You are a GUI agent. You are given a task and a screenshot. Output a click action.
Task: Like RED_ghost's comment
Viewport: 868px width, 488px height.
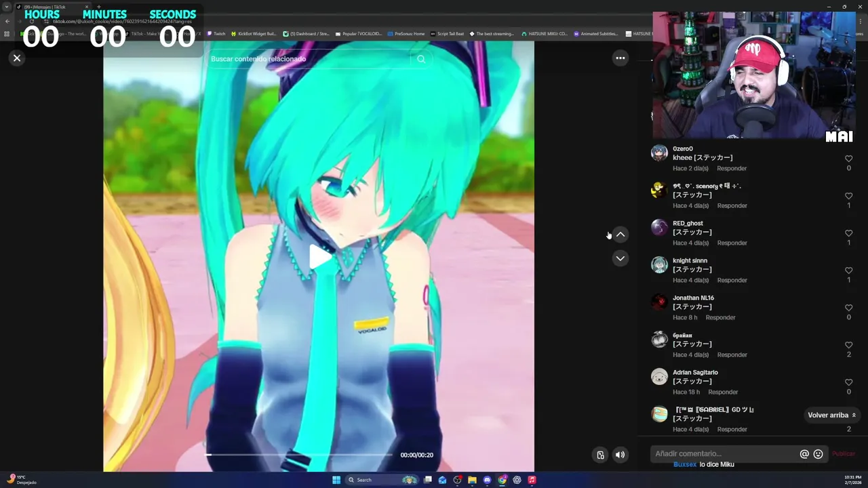point(848,233)
